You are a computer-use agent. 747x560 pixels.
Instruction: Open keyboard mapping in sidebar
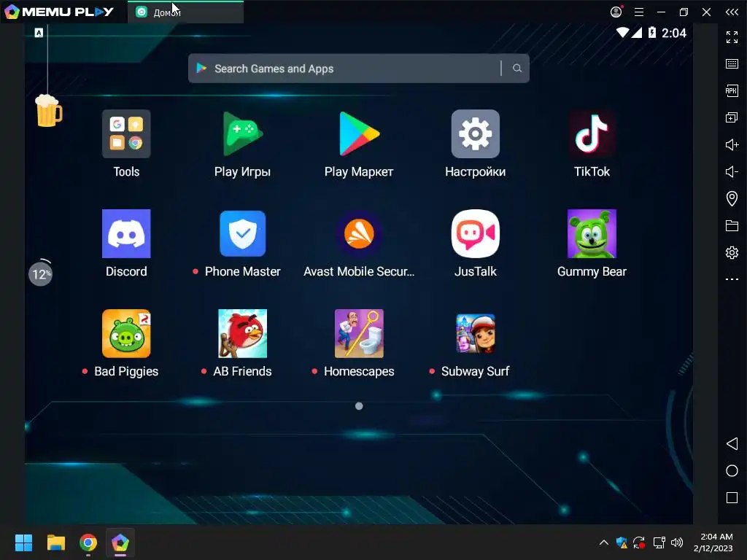point(732,64)
